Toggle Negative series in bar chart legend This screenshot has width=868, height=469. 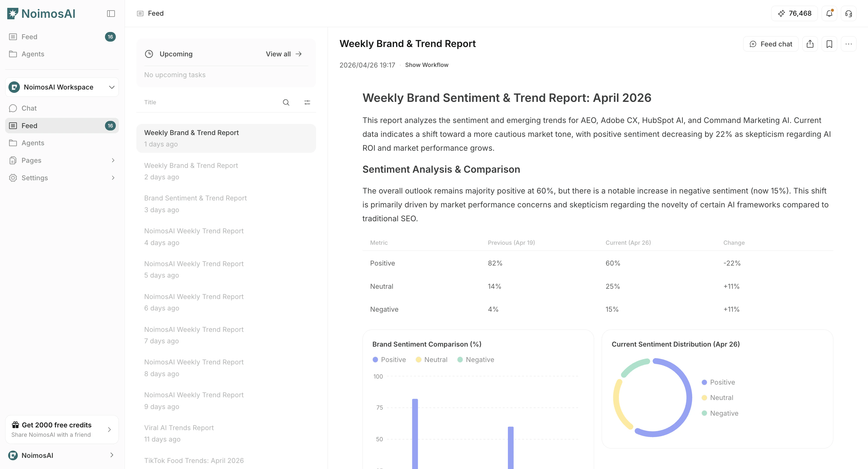[x=476, y=360]
